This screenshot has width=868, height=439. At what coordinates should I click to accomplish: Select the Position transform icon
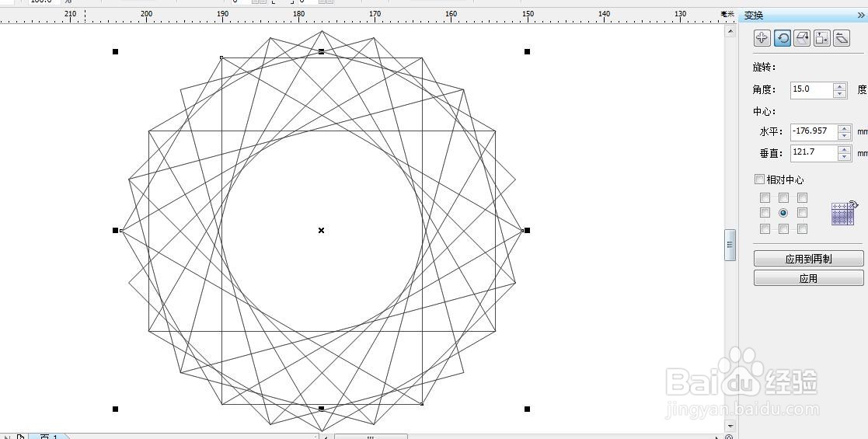point(762,37)
